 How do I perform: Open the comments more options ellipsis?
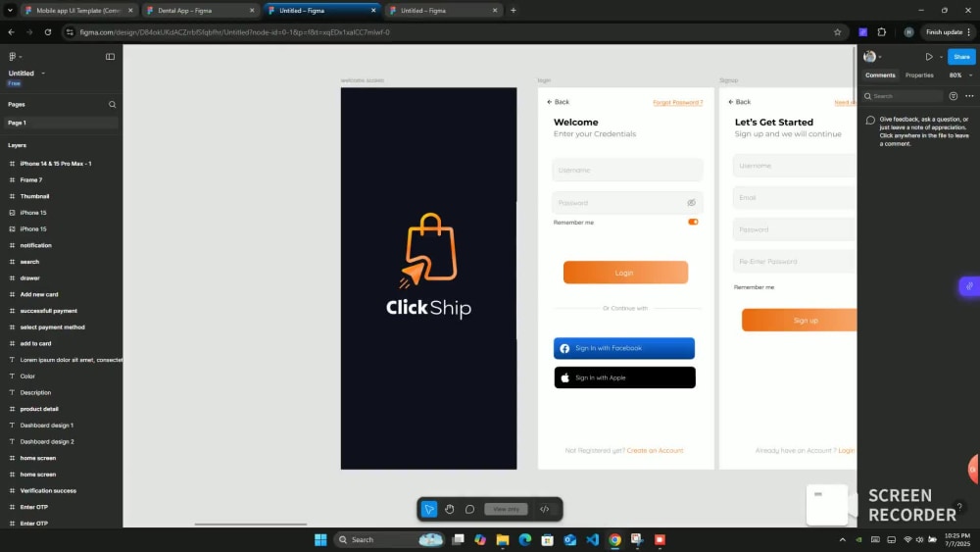(969, 96)
